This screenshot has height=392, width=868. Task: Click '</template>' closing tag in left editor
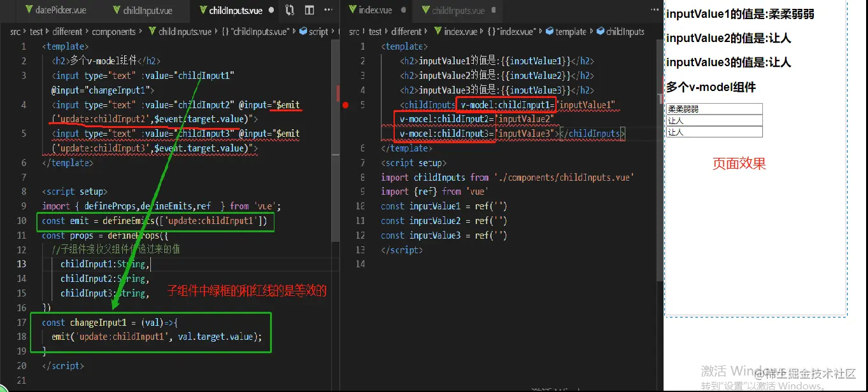coord(68,163)
